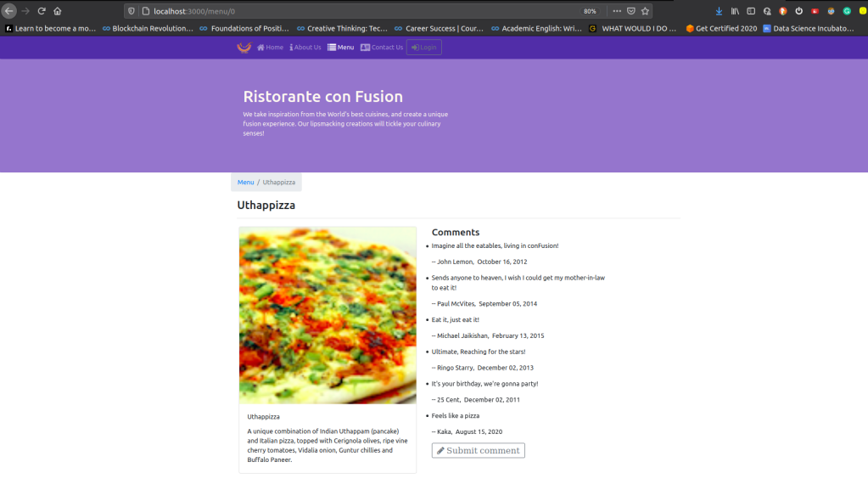The image size is (868, 479).
Task: Click the Uthappizza dish image
Action: [x=328, y=315]
